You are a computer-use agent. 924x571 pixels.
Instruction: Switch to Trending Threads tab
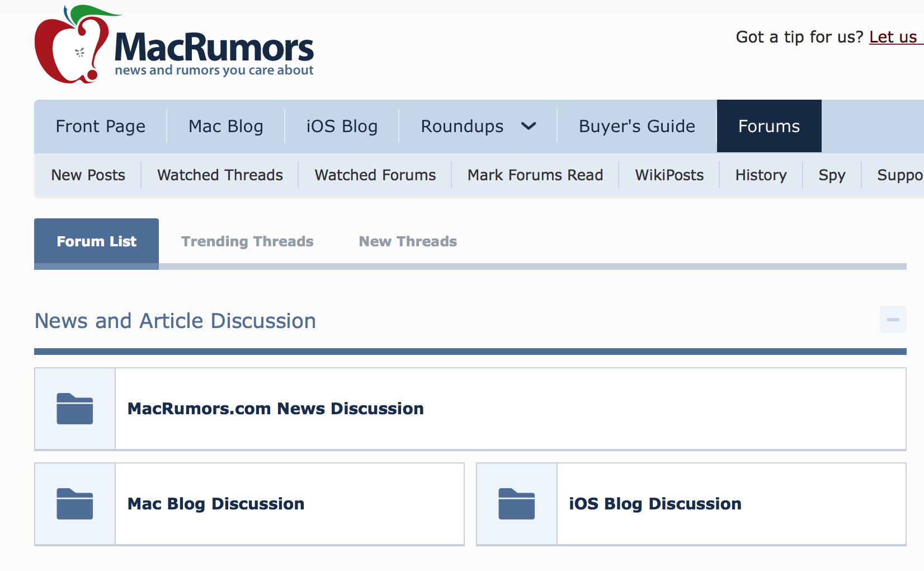coord(247,242)
